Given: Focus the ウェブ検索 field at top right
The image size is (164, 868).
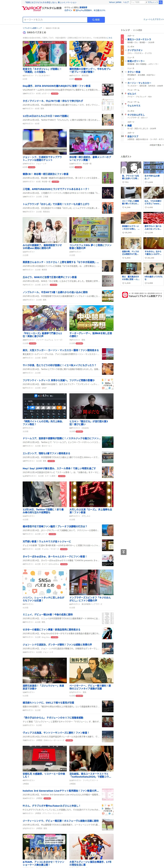Looking at the screenshot, I should click(x=137, y=2).
